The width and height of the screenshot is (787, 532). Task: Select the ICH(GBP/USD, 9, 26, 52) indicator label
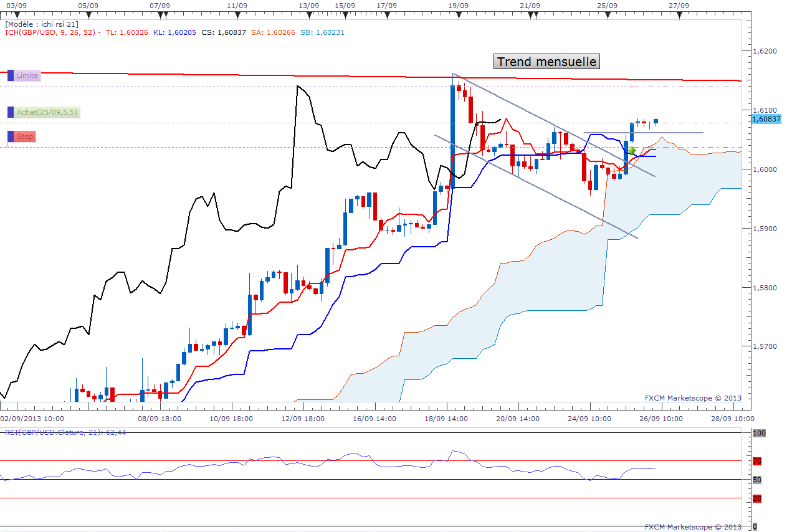click(x=50, y=32)
